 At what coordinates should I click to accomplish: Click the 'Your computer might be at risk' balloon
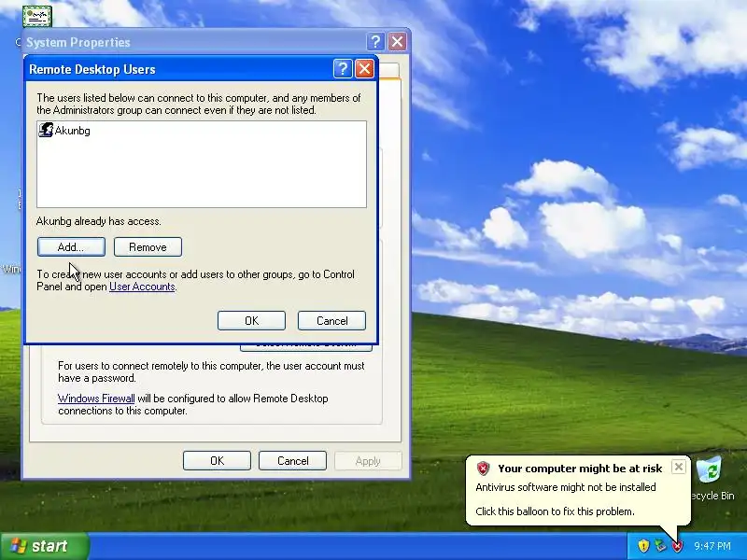tap(577, 491)
